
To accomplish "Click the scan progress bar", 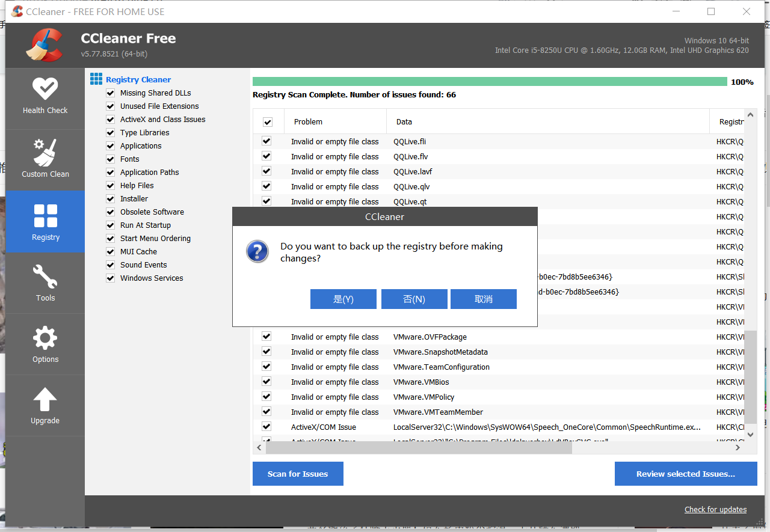I will click(x=490, y=82).
